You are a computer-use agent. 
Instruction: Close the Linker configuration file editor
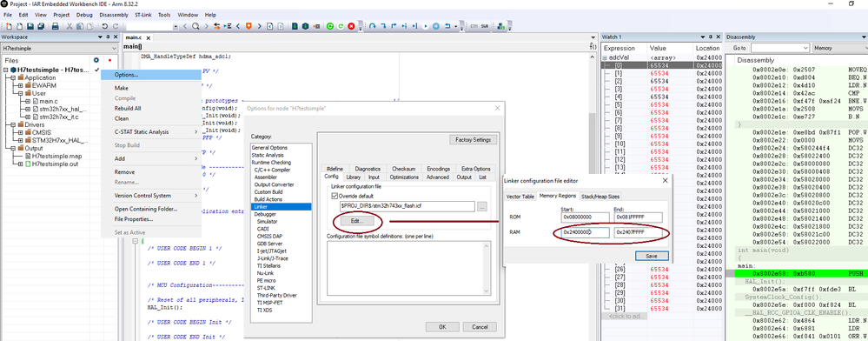click(665, 180)
